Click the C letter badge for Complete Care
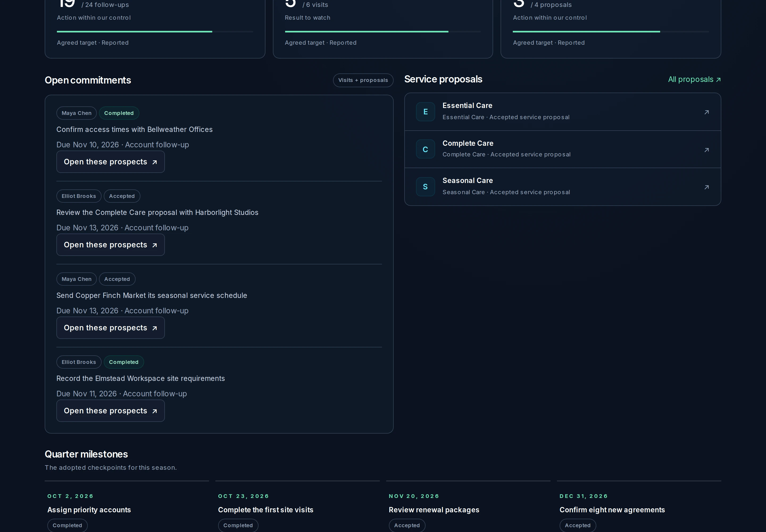This screenshot has width=766, height=532. coord(425,149)
